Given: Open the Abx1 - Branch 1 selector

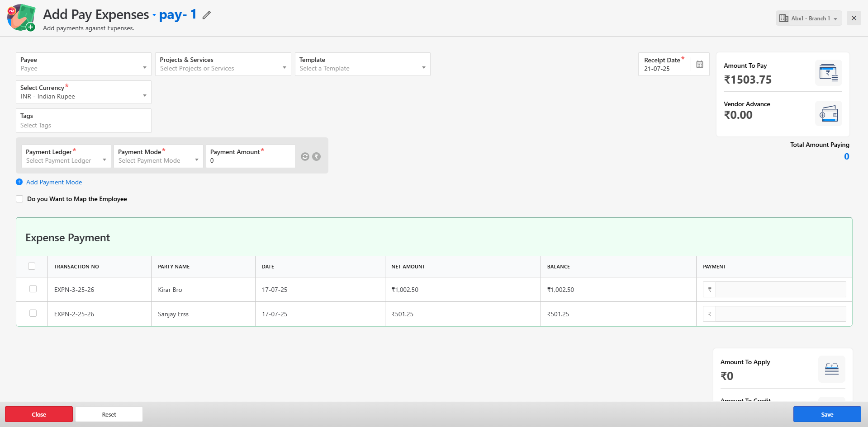Looking at the screenshot, I should [808, 19].
